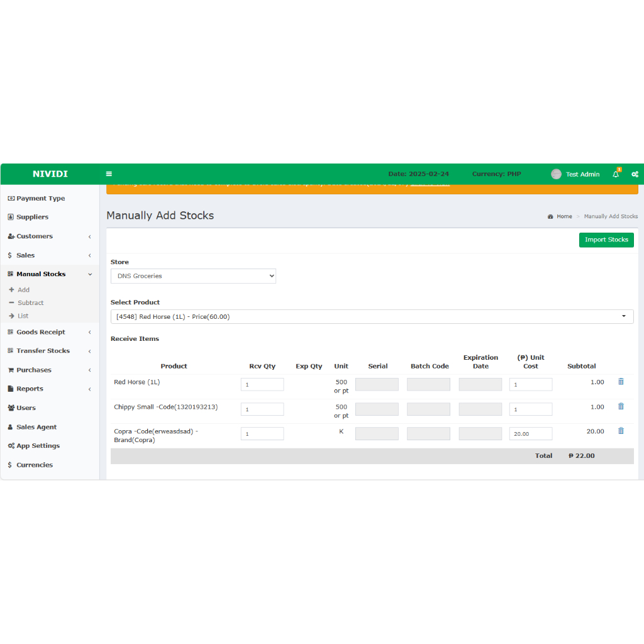Viewport: 644px width, 644px height.
Task: Click the Import Stocks button
Action: (606, 240)
